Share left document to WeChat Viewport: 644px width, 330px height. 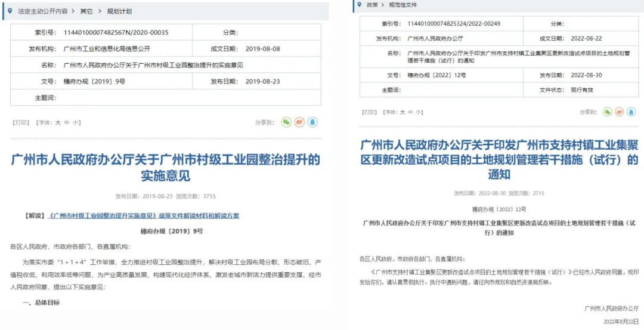click(286, 122)
